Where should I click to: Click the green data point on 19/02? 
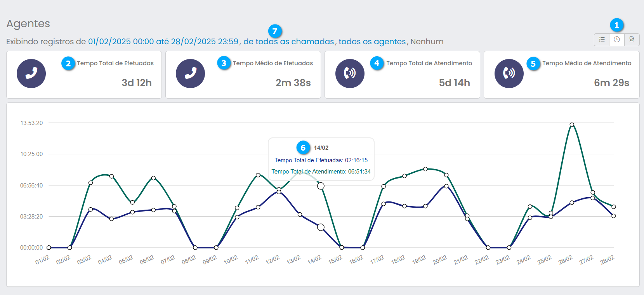pos(425,169)
